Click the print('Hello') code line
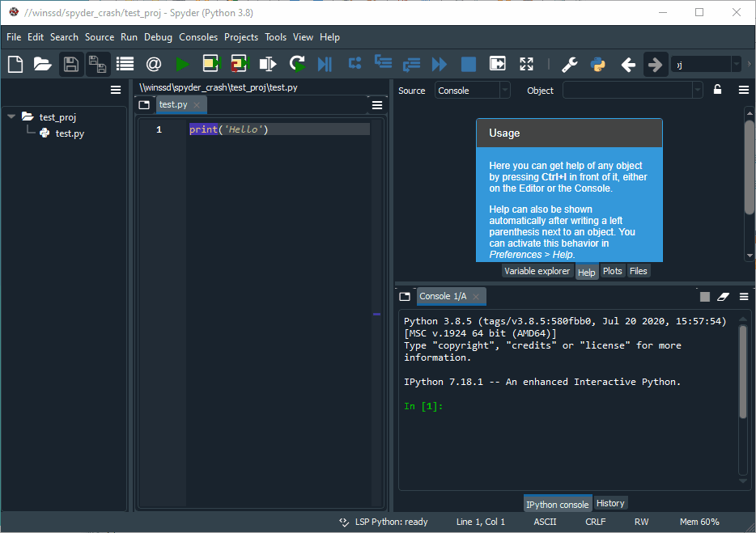This screenshot has width=756, height=533. pos(228,129)
